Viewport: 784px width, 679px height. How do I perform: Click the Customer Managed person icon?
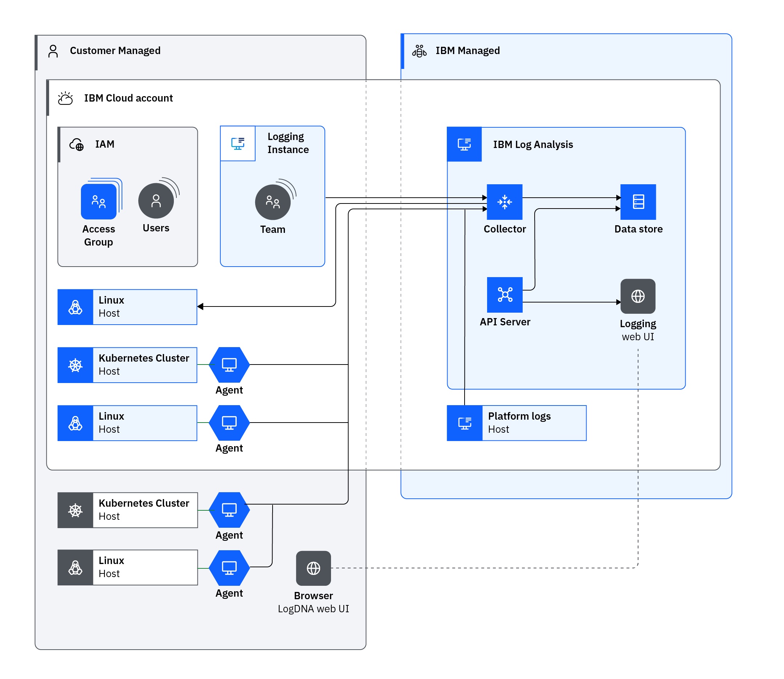53,51
